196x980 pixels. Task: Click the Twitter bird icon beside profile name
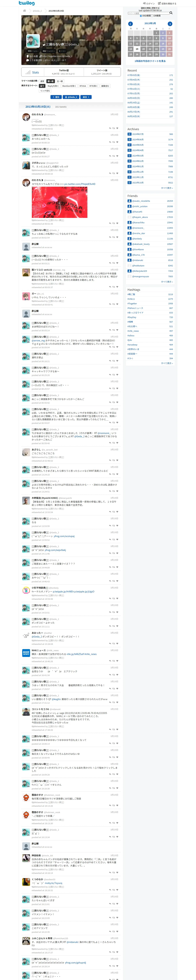tap(44, 45)
